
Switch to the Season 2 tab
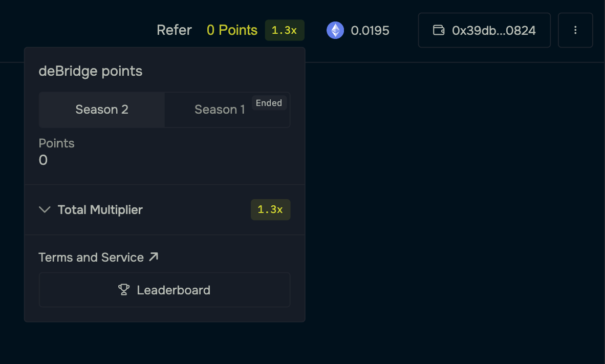(102, 110)
